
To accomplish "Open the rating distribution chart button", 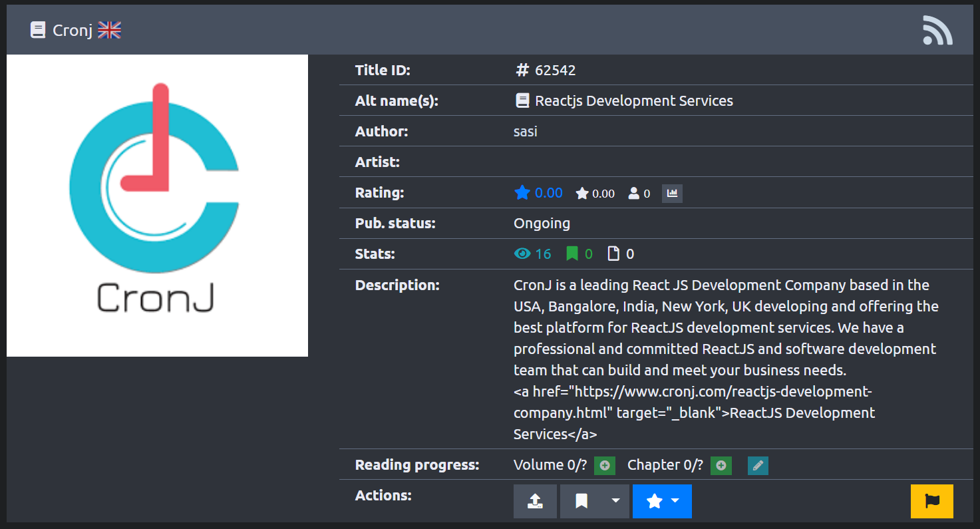I will [x=672, y=194].
